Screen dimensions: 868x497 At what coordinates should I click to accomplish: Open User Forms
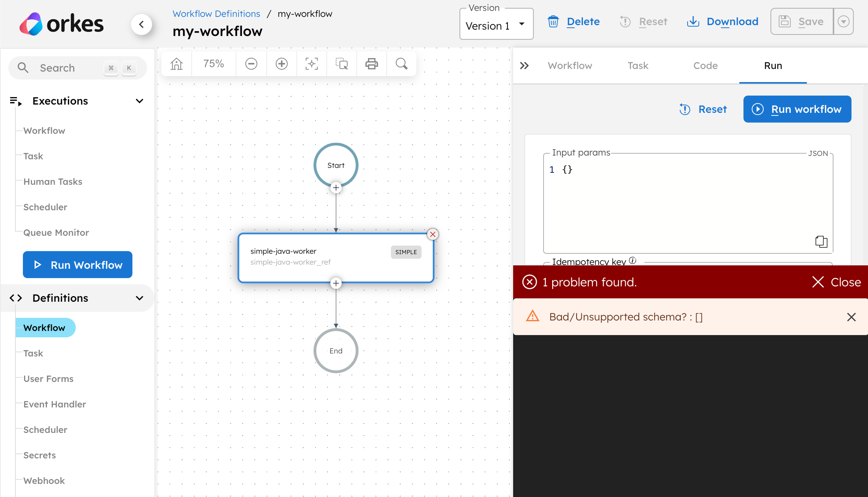[x=48, y=379]
